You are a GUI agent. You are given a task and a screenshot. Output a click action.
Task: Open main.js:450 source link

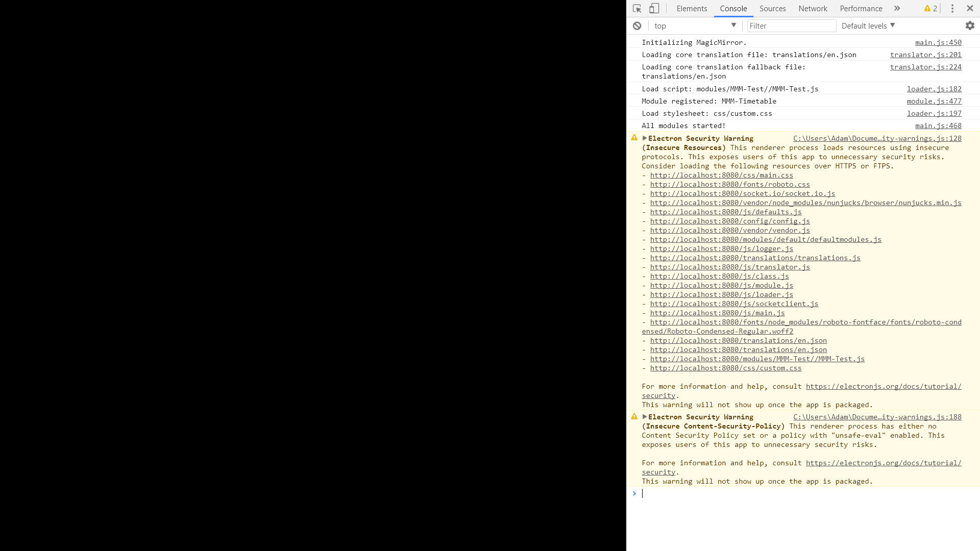pyautogui.click(x=938, y=43)
